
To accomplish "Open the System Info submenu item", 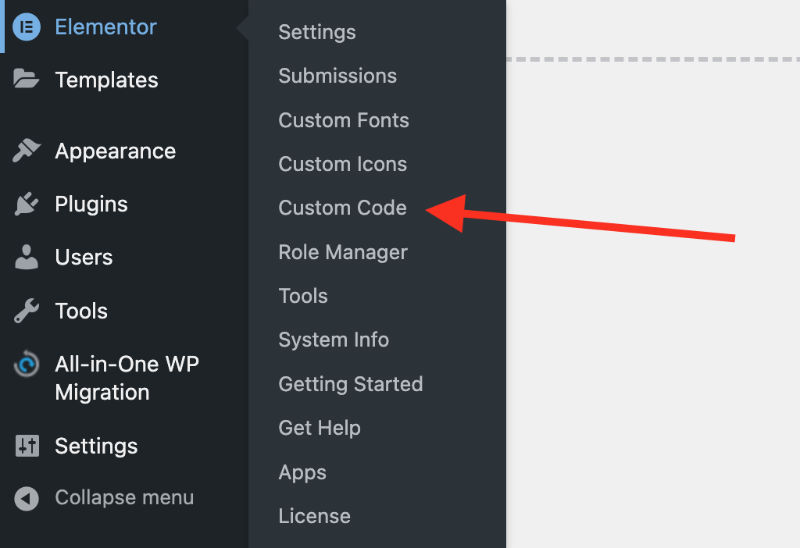I will pyautogui.click(x=334, y=341).
